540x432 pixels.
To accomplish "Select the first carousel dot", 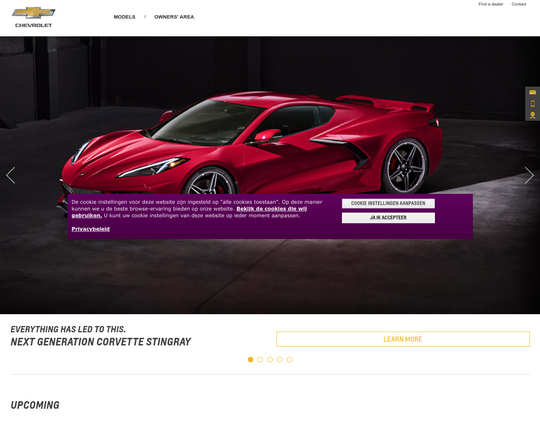I will 250,360.
